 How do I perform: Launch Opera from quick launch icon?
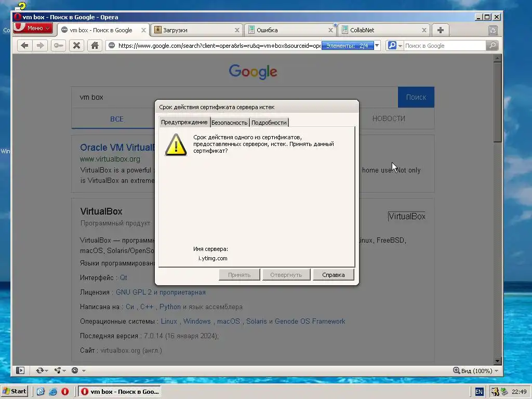pyautogui.click(x=65, y=392)
